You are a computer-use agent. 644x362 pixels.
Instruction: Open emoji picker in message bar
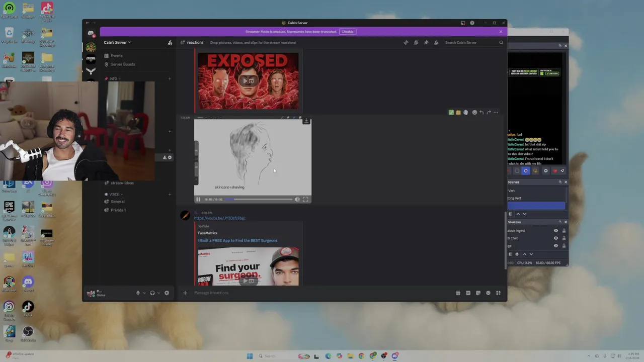(488, 293)
